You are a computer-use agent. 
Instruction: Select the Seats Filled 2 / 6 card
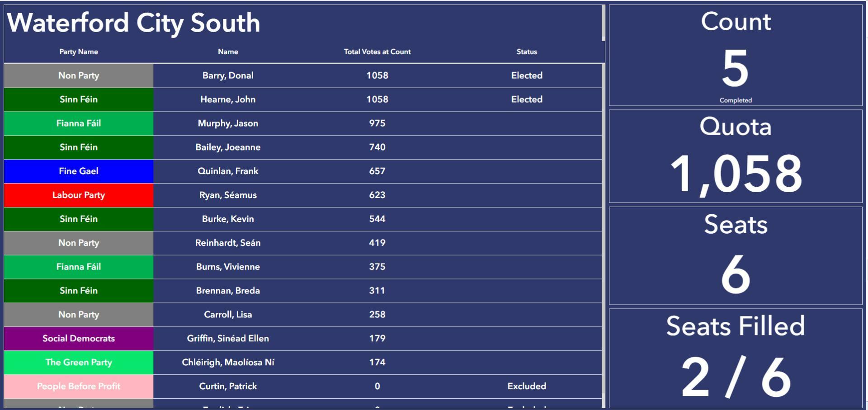click(736, 358)
